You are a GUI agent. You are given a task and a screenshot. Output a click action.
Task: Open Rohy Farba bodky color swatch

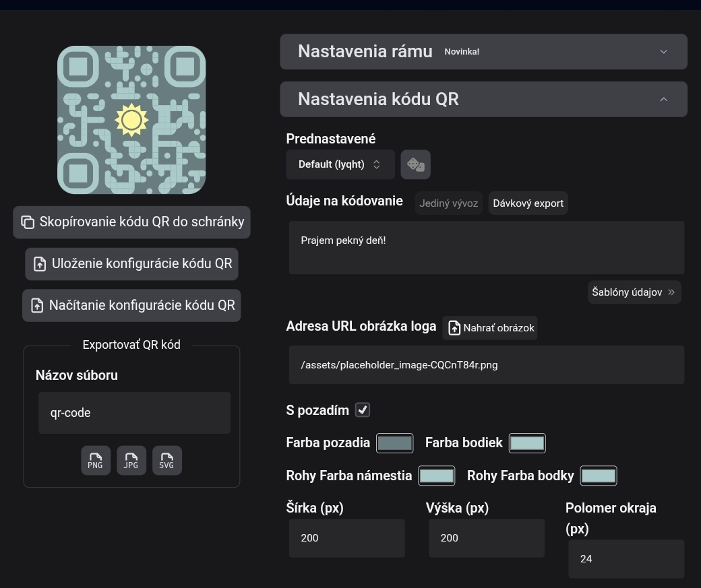click(598, 476)
